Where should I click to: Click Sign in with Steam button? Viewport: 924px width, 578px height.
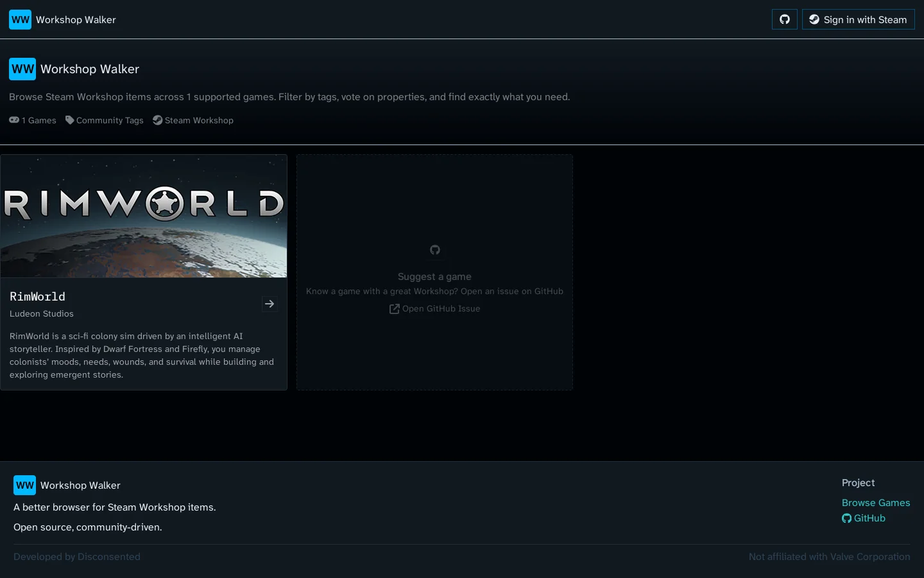point(858,19)
